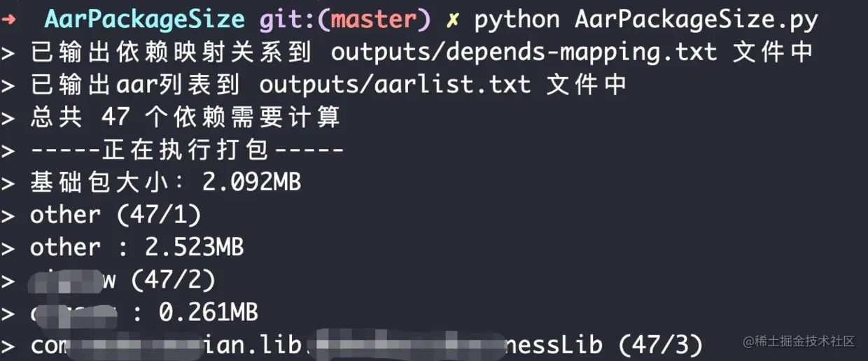This screenshot has height=361, width=868.
Task: Click the AarPackageSize directory name
Action: [x=144, y=20]
